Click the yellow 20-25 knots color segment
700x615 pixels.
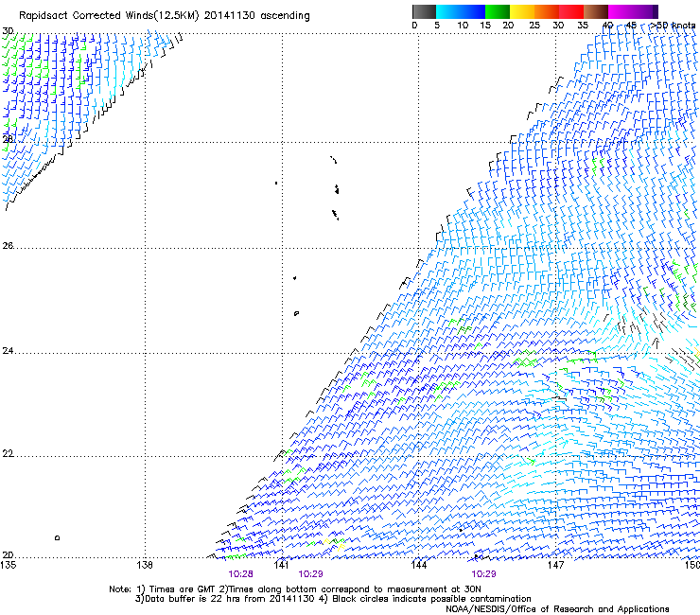coord(522,11)
